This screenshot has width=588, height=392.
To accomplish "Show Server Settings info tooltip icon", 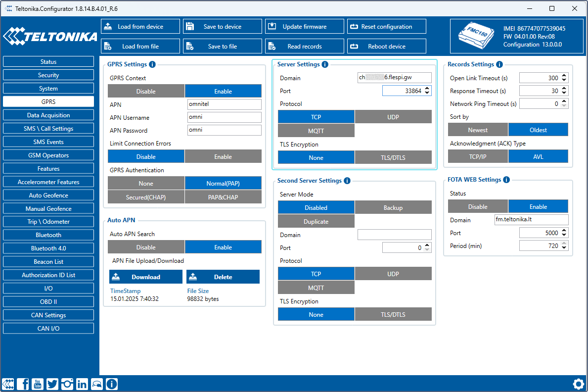I will 325,64.
